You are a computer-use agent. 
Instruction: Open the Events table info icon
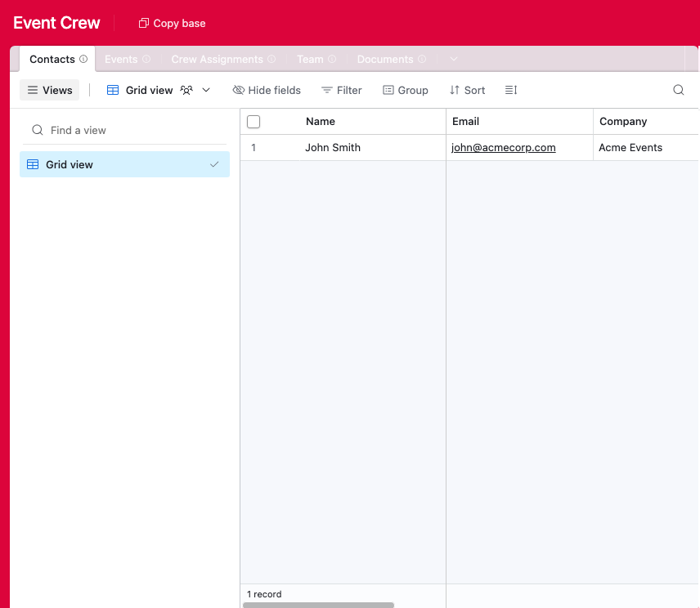tap(146, 59)
